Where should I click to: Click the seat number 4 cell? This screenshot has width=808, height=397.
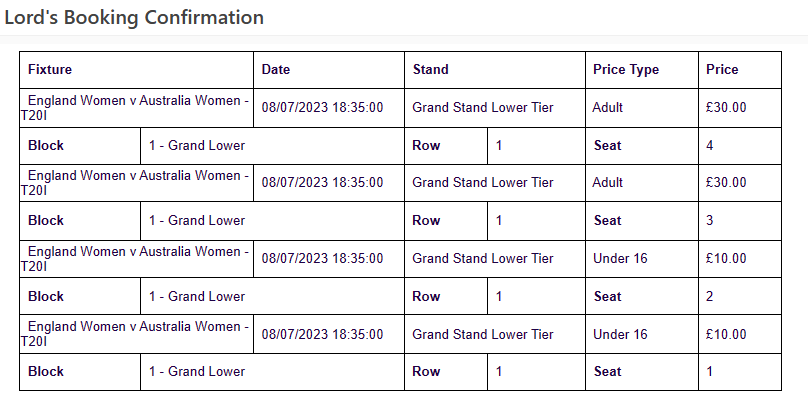click(739, 146)
